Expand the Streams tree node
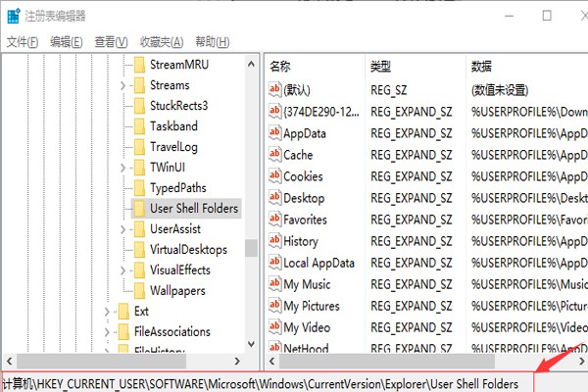This screenshot has width=588, height=392. (123, 86)
